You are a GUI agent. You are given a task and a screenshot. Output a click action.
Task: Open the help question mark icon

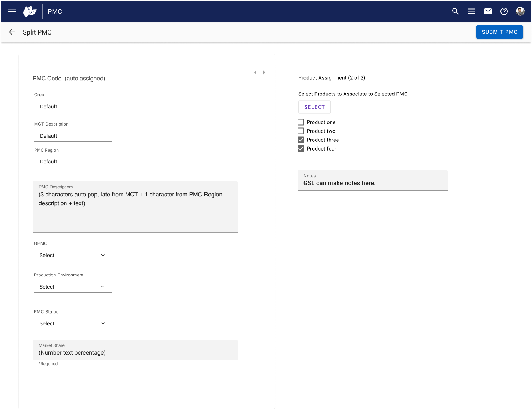[x=504, y=11]
